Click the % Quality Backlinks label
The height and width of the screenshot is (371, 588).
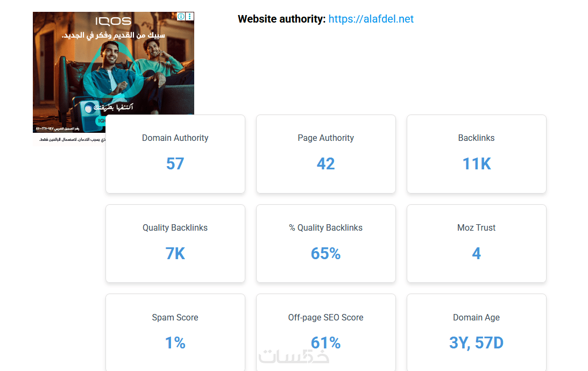326,228
